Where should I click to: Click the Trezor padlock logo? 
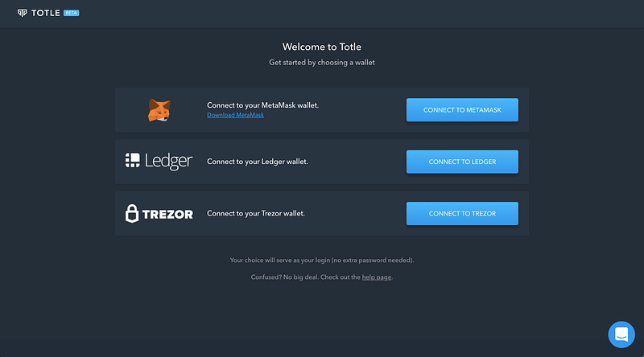[x=132, y=213]
